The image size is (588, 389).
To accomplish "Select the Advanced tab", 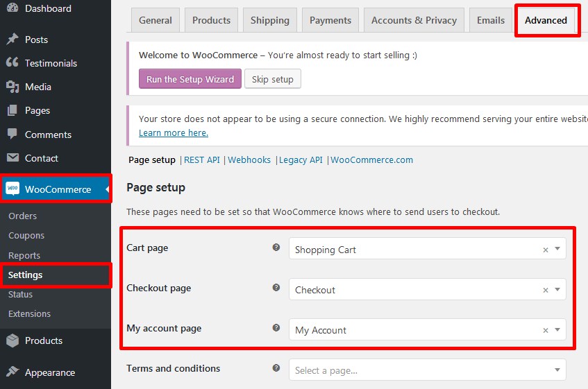I will pyautogui.click(x=546, y=20).
